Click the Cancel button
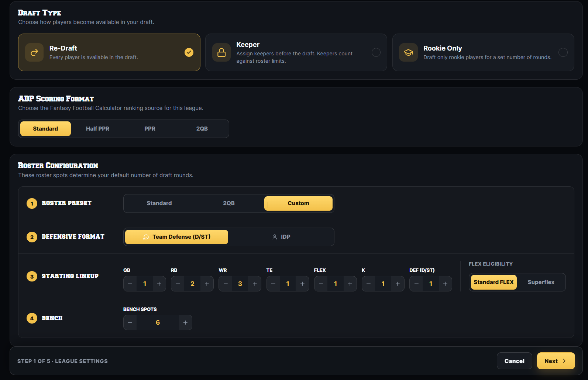This screenshot has width=588, height=380. point(514,361)
